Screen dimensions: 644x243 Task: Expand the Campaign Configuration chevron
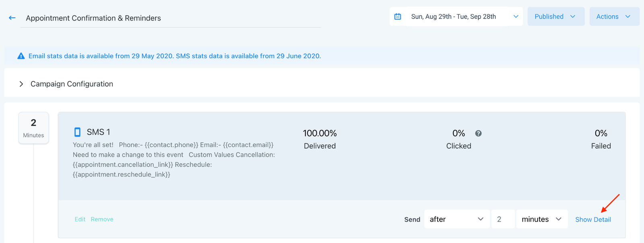tap(21, 84)
